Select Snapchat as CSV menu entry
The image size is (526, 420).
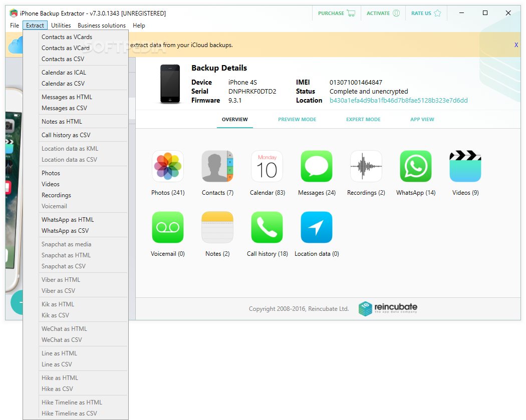pos(76,266)
